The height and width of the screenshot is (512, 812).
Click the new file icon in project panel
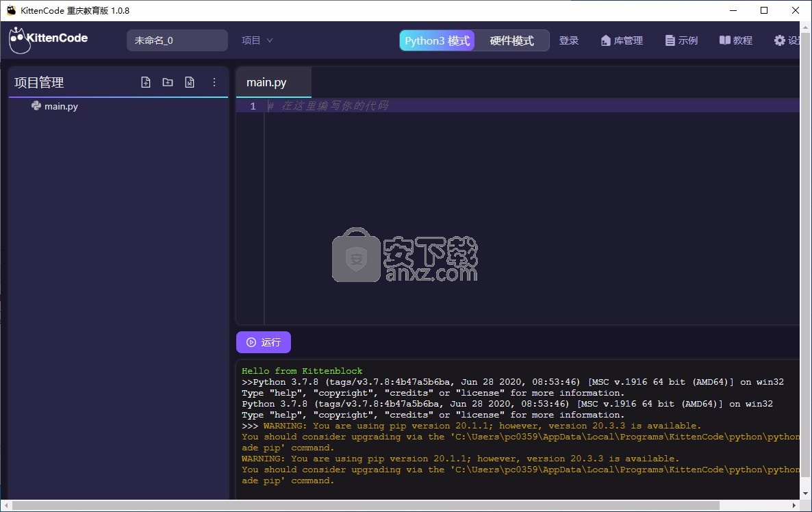click(x=146, y=82)
